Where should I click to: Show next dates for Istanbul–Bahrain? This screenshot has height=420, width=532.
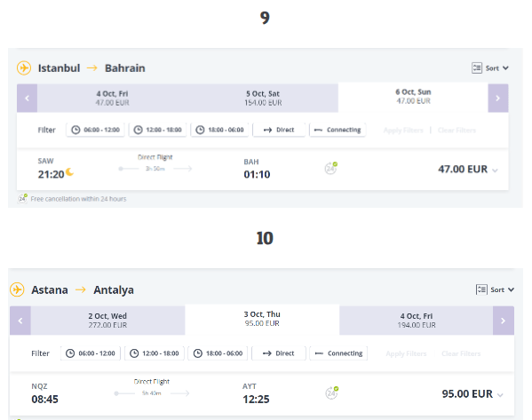click(x=498, y=98)
